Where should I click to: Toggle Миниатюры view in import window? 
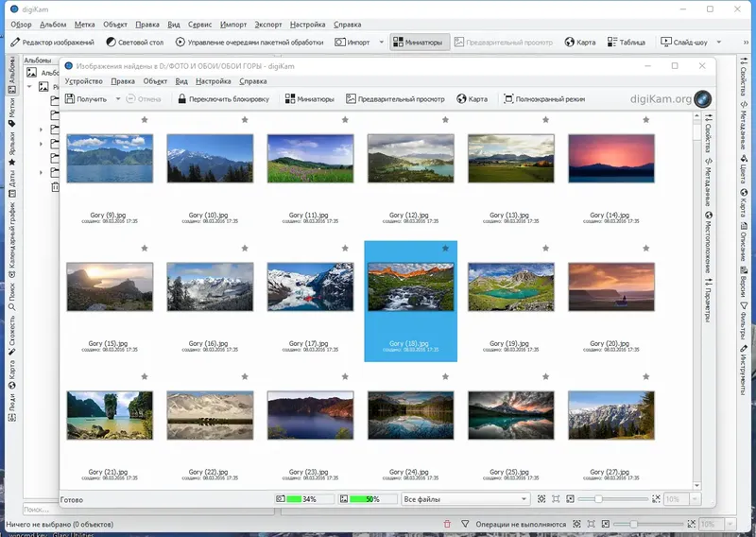pyautogui.click(x=310, y=99)
